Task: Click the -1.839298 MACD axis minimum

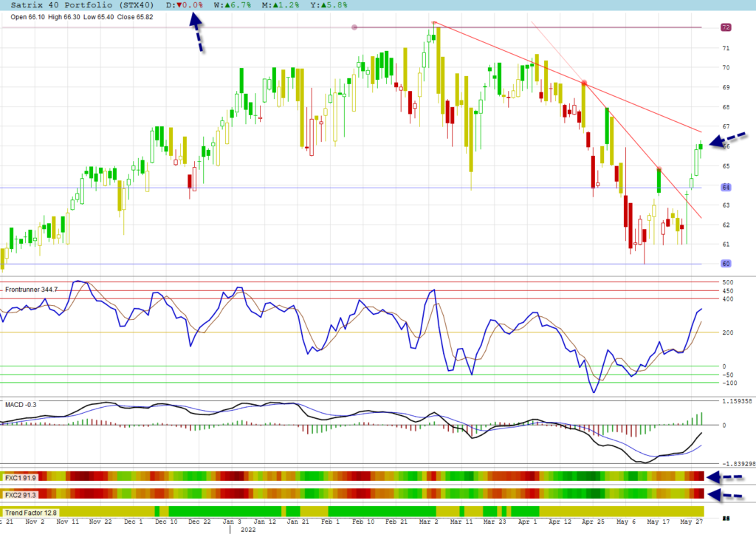Action: click(738, 464)
